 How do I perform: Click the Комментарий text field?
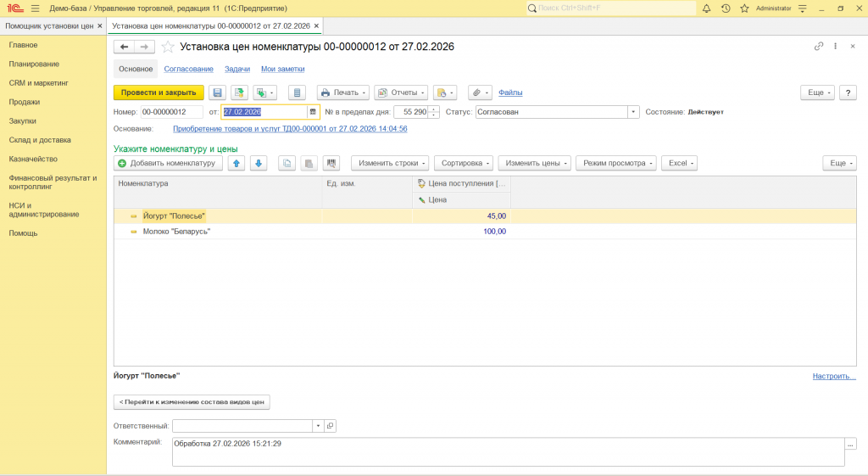[x=509, y=451]
